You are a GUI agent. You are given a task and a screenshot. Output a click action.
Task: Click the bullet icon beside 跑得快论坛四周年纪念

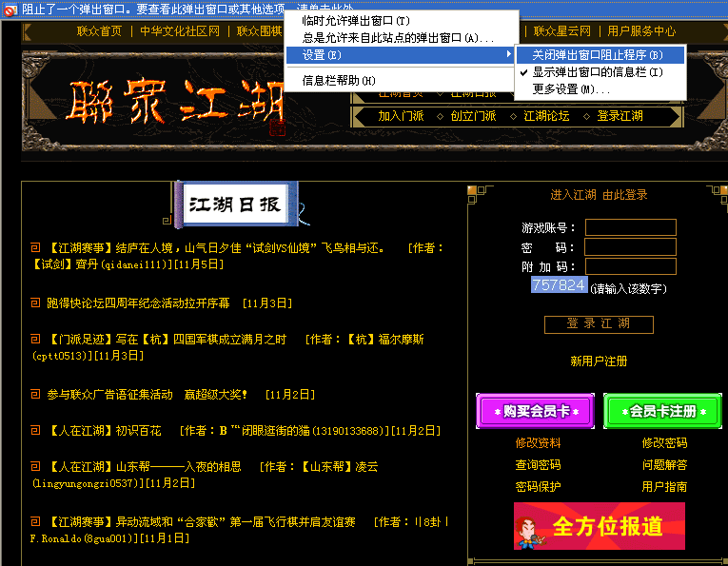[x=35, y=303]
